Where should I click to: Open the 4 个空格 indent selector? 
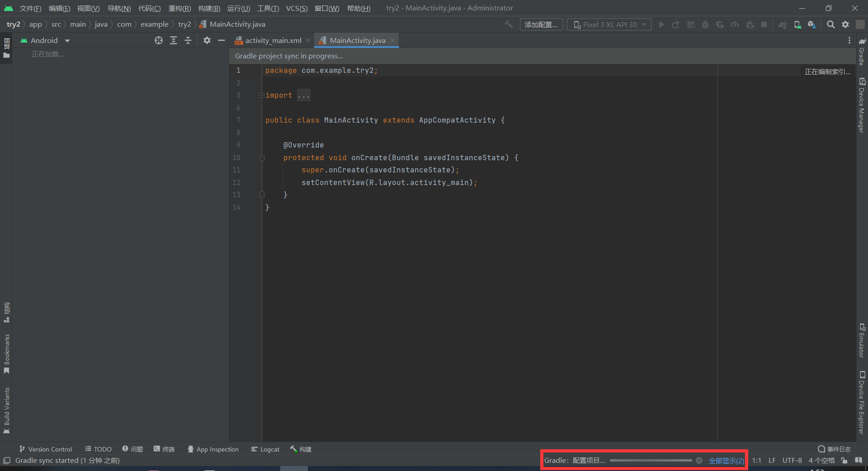(x=821, y=460)
